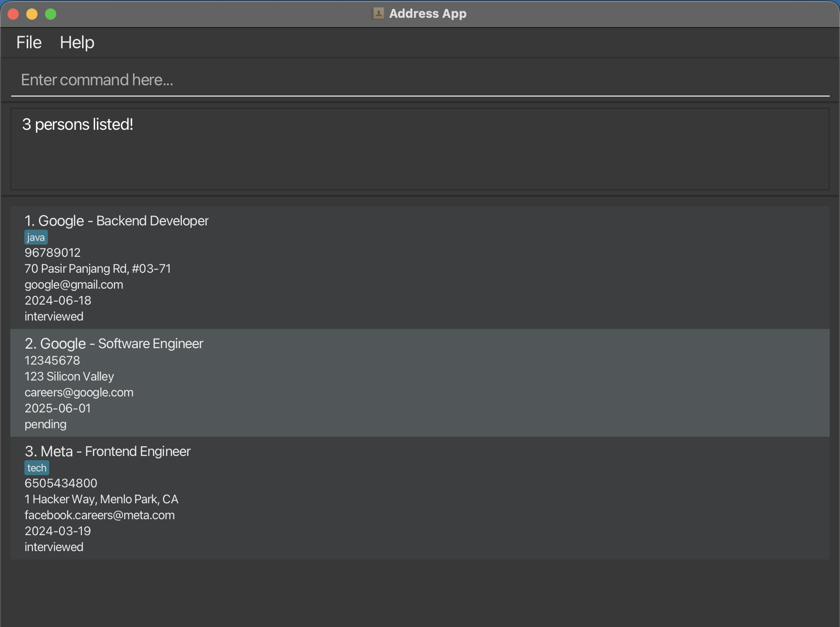Click date 2024-06-18 in first entry

tap(58, 301)
